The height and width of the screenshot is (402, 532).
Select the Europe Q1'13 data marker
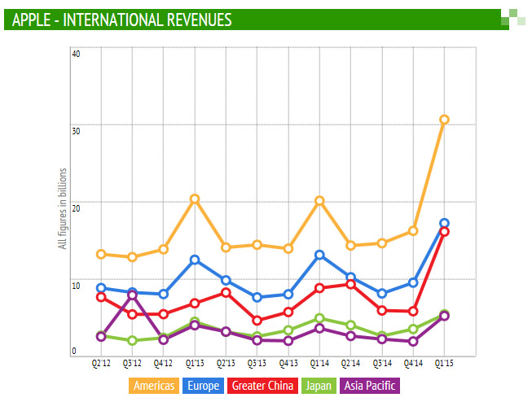tap(195, 260)
